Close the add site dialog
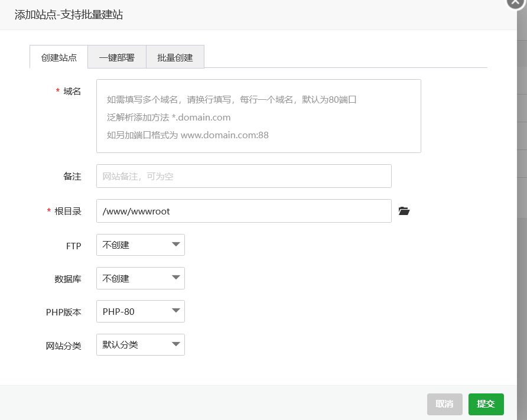The height and width of the screenshot is (420, 527). point(516,3)
